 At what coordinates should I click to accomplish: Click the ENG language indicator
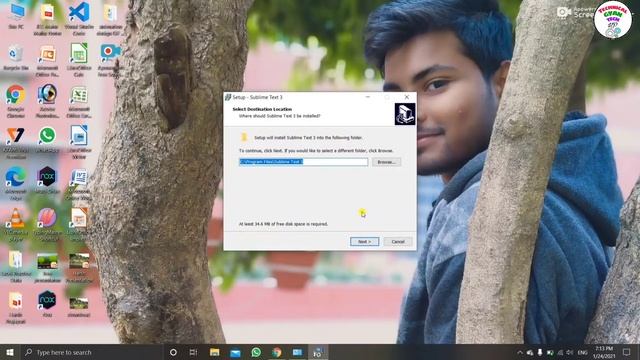582,352
